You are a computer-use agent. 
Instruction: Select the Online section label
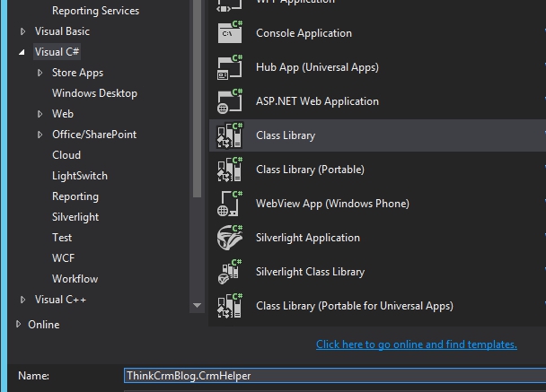(x=44, y=325)
